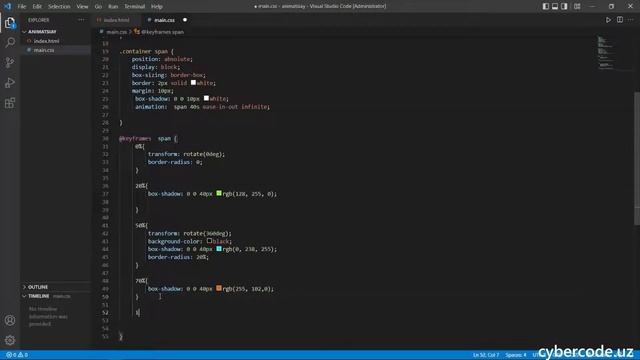640x360 pixels.
Task: Open green rgb(128, 255, 0) color swatch
Action: (219, 193)
